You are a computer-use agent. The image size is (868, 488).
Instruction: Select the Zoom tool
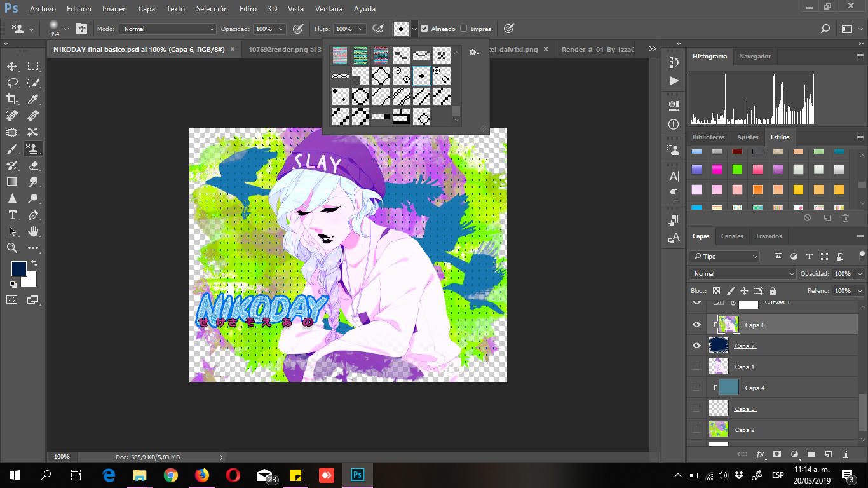pyautogui.click(x=12, y=248)
